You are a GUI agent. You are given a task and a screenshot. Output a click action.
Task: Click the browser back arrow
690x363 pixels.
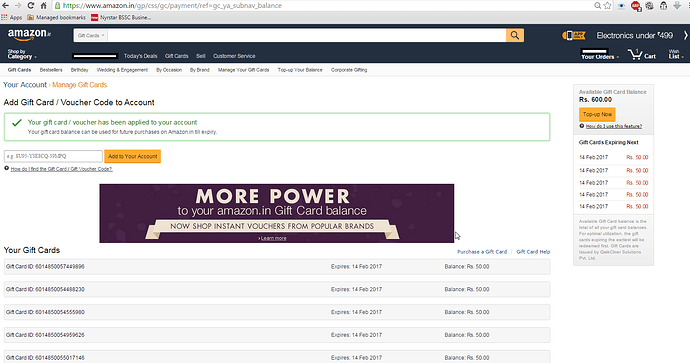(x=5, y=5)
